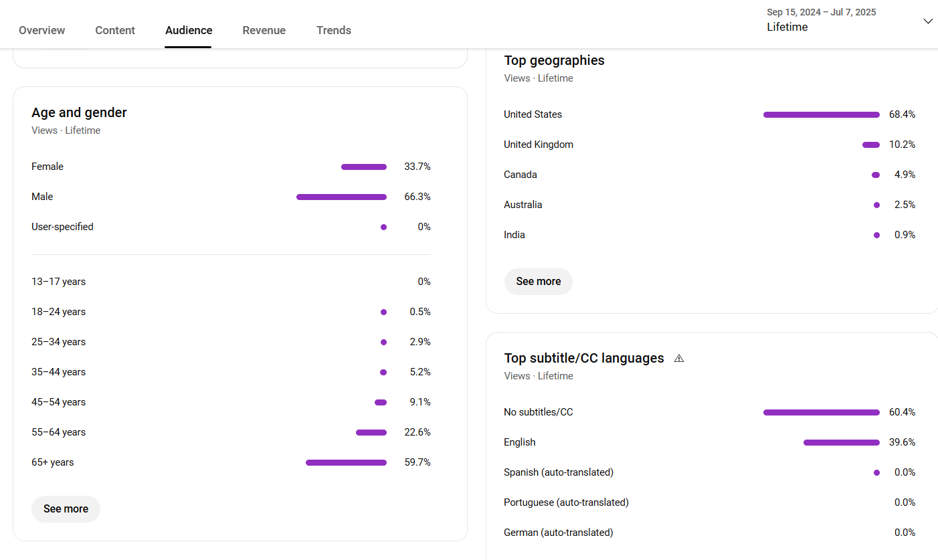
Task: Select the United Kingdom geography row
Action: [539, 145]
